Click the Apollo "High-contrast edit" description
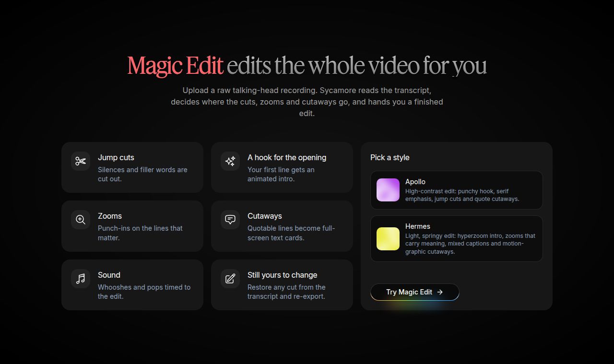614x364 pixels. tap(462, 195)
